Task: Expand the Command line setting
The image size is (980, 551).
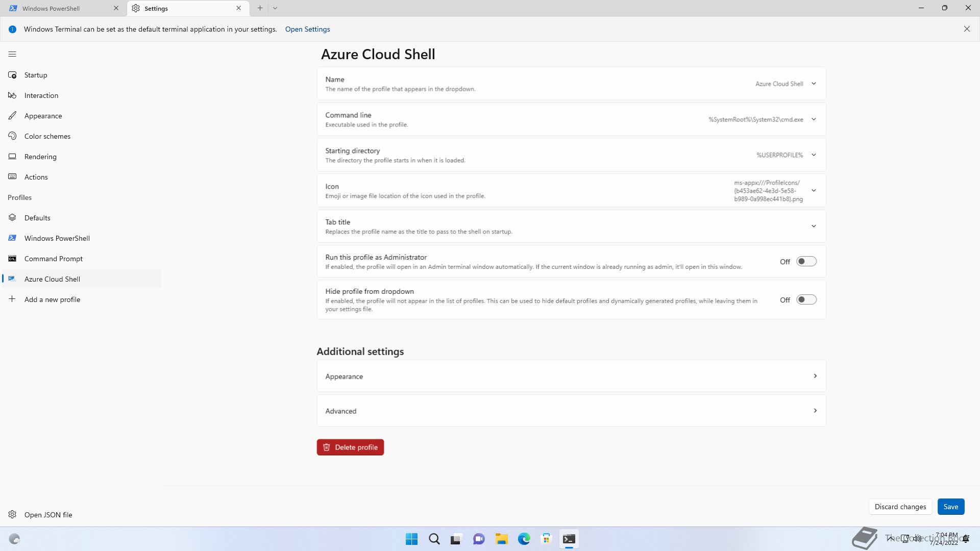Action: point(571,119)
